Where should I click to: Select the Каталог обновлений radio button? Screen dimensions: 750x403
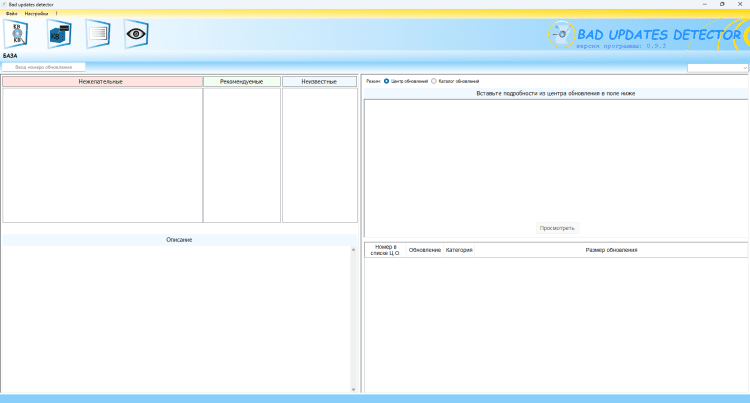[x=434, y=81]
